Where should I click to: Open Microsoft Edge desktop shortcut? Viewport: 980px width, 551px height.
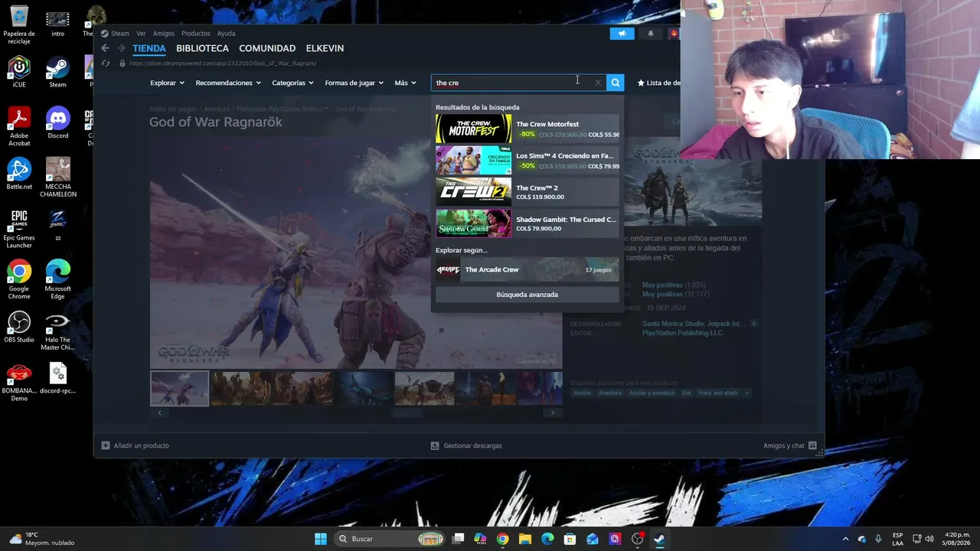(x=57, y=280)
